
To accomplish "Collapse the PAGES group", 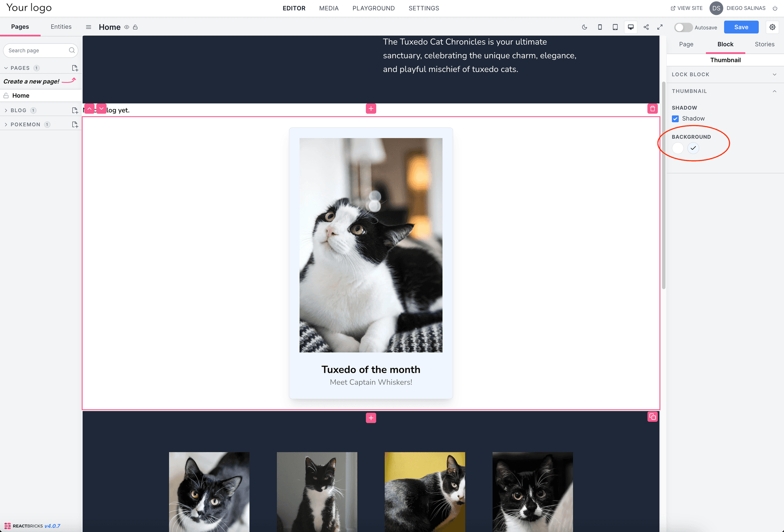I will click(6, 68).
